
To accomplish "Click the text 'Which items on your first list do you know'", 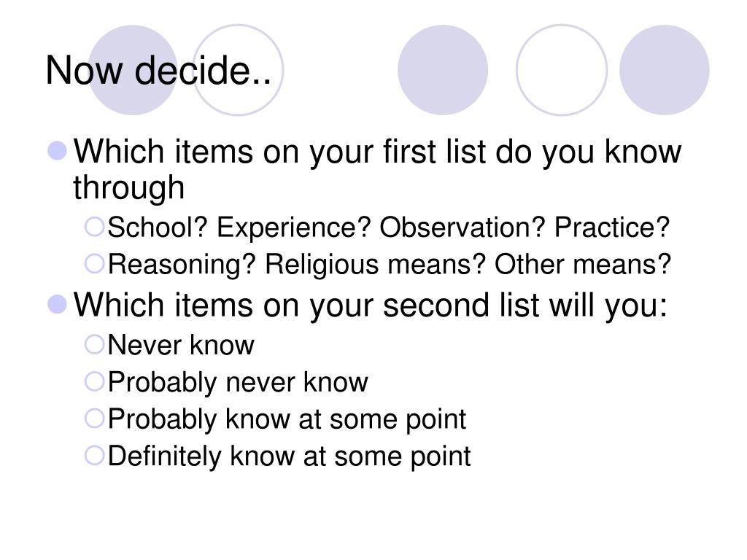I will (x=377, y=152).
